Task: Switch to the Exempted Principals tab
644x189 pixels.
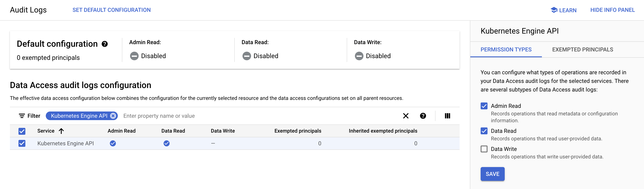Action: pyautogui.click(x=583, y=50)
